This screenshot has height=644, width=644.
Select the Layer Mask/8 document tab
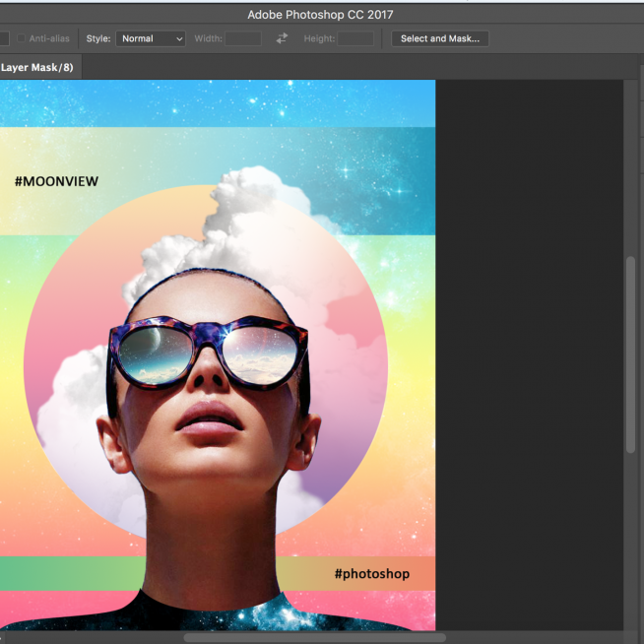point(37,67)
